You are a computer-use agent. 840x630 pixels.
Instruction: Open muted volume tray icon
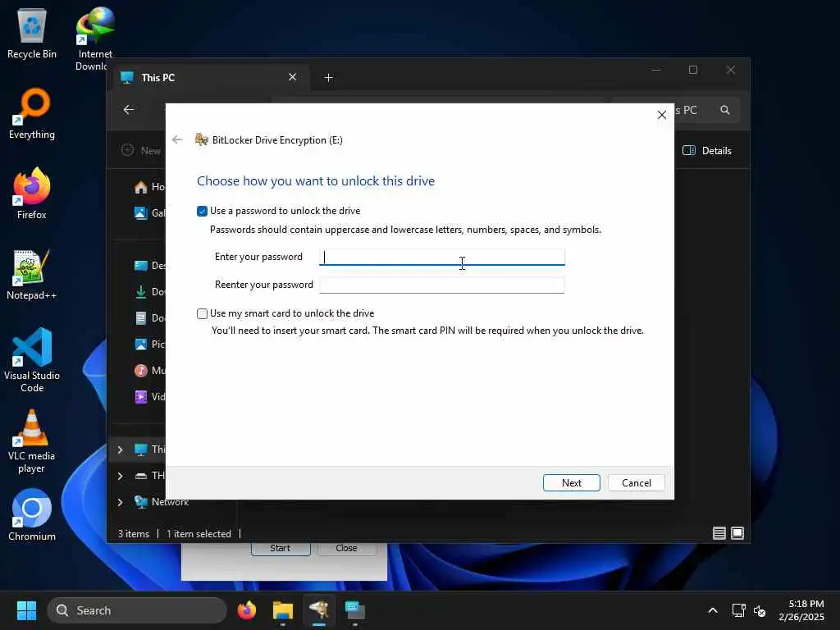point(760,610)
